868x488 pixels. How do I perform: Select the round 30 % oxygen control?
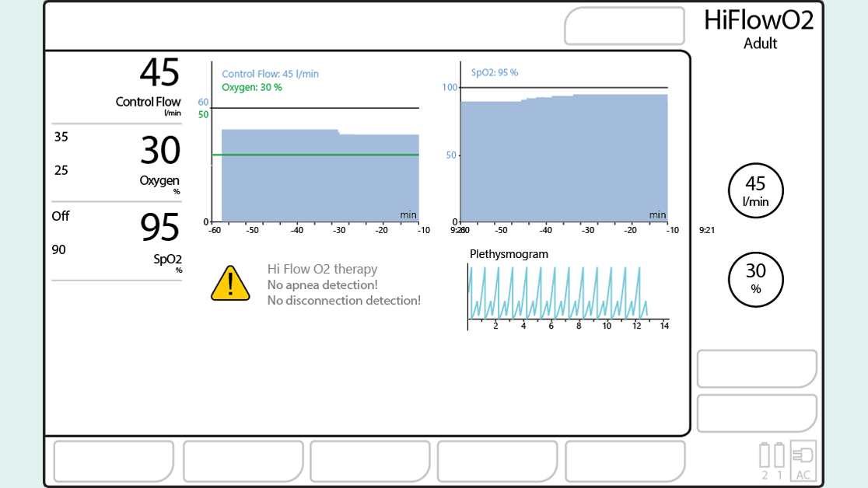755,280
